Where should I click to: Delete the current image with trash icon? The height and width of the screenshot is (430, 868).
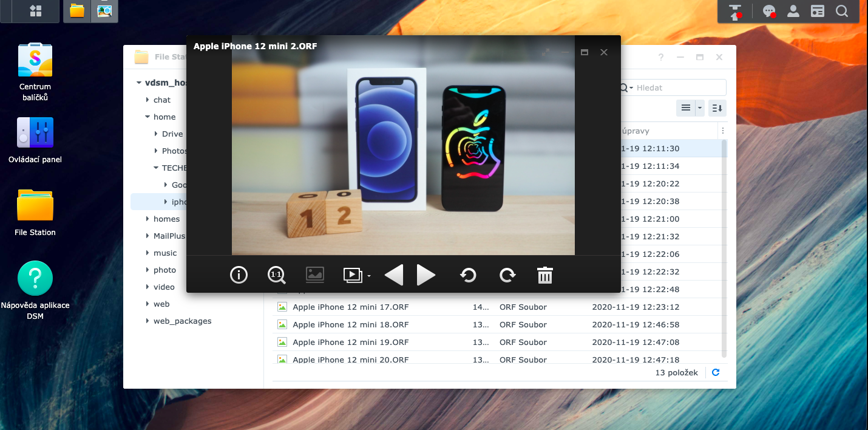[545, 275]
